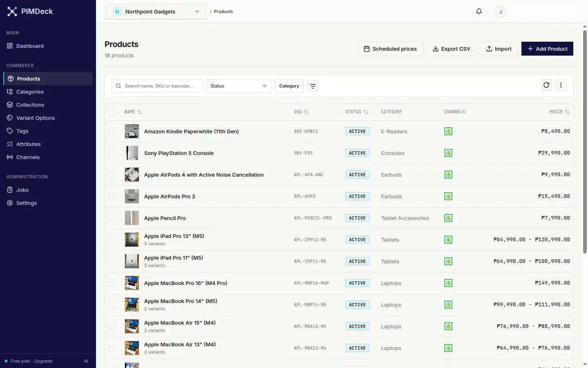This screenshot has width=588, height=368.
Task: Open the table more-options kebab menu
Action: pos(561,85)
